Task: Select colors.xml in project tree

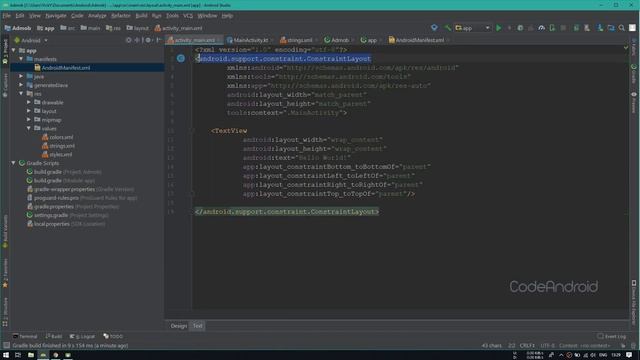Action: click(58, 137)
